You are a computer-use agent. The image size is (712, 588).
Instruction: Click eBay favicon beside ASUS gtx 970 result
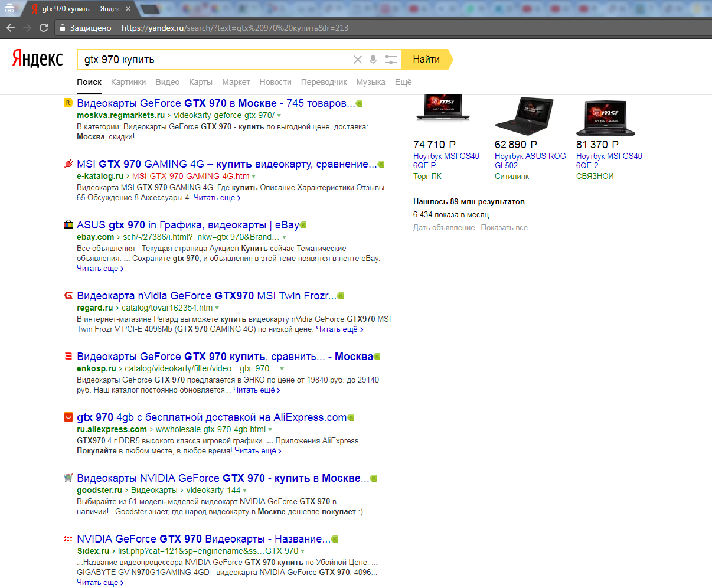click(68, 224)
